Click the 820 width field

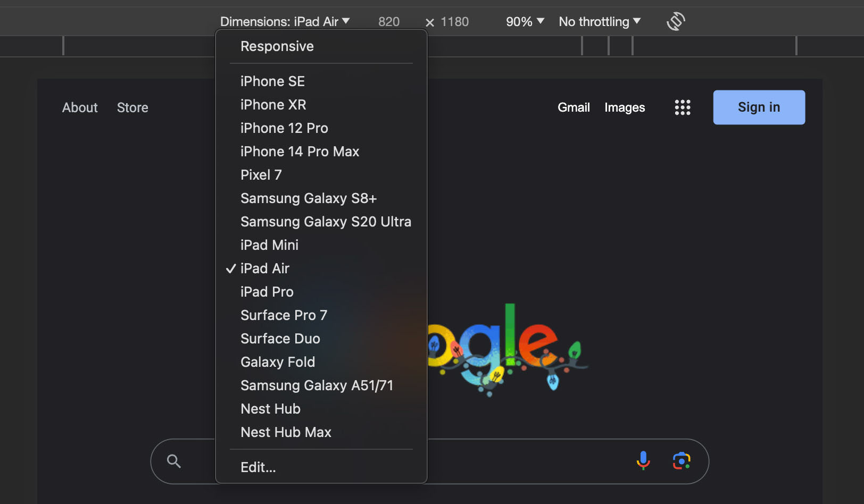[389, 21]
